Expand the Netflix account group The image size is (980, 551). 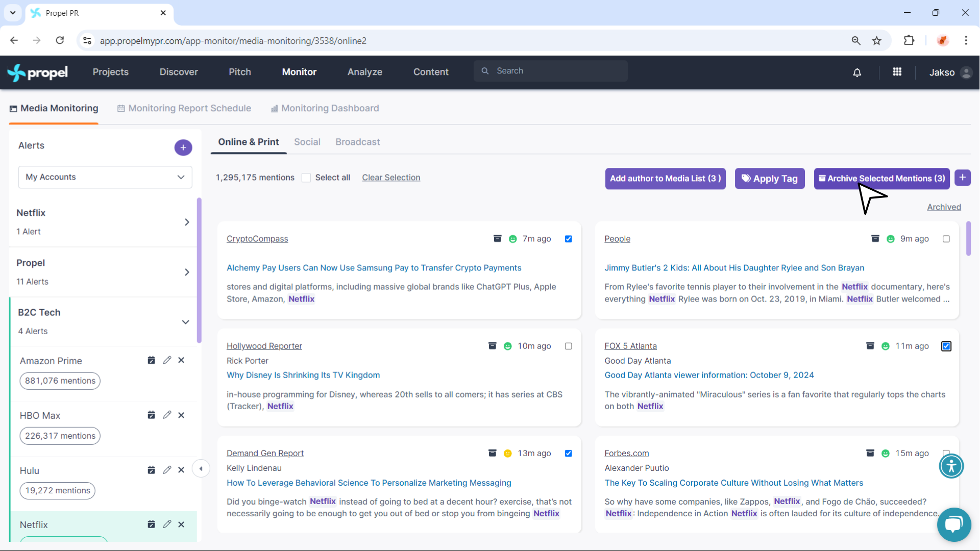(187, 222)
